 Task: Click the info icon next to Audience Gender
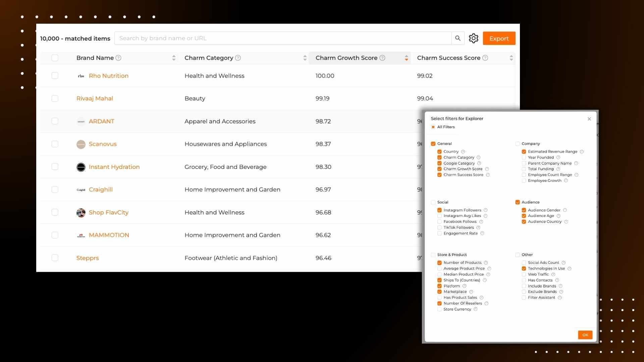(x=565, y=210)
